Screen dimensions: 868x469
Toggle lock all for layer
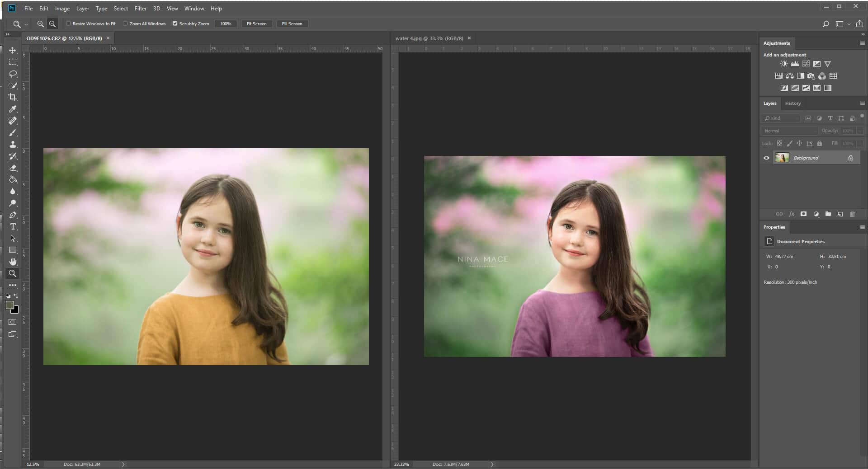point(820,143)
